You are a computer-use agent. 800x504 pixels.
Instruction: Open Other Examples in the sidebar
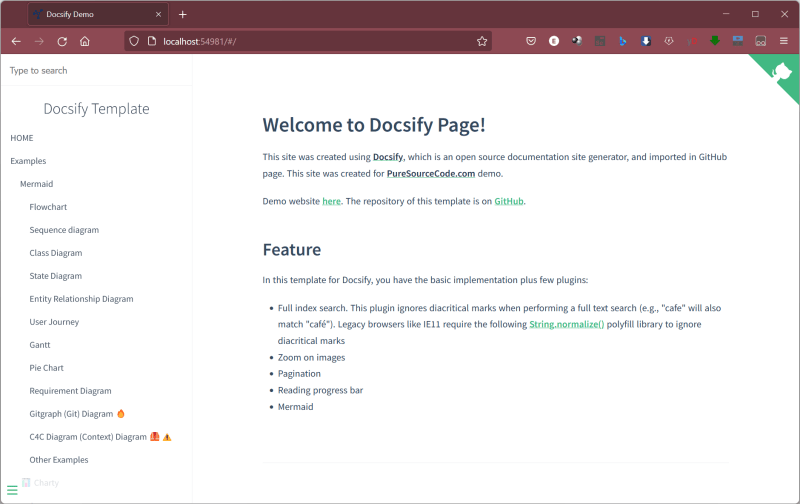(59, 460)
